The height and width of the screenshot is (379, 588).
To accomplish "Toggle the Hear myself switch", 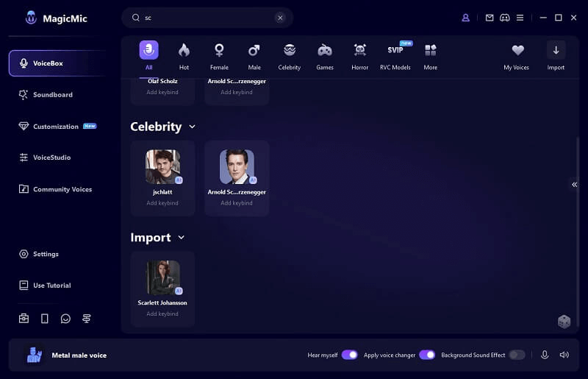I will pyautogui.click(x=349, y=355).
